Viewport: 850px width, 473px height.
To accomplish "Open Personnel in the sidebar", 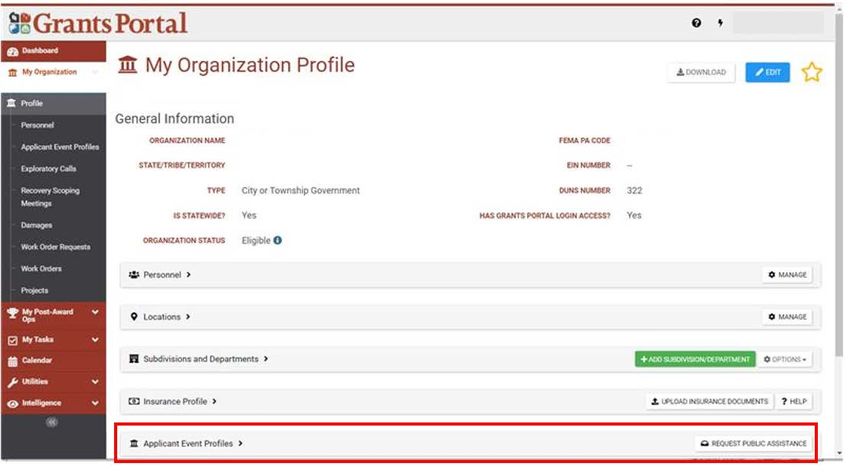I will pos(37,125).
